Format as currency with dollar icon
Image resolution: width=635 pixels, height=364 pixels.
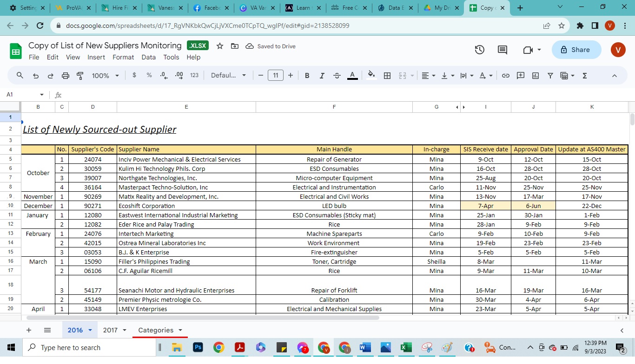tap(134, 75)
